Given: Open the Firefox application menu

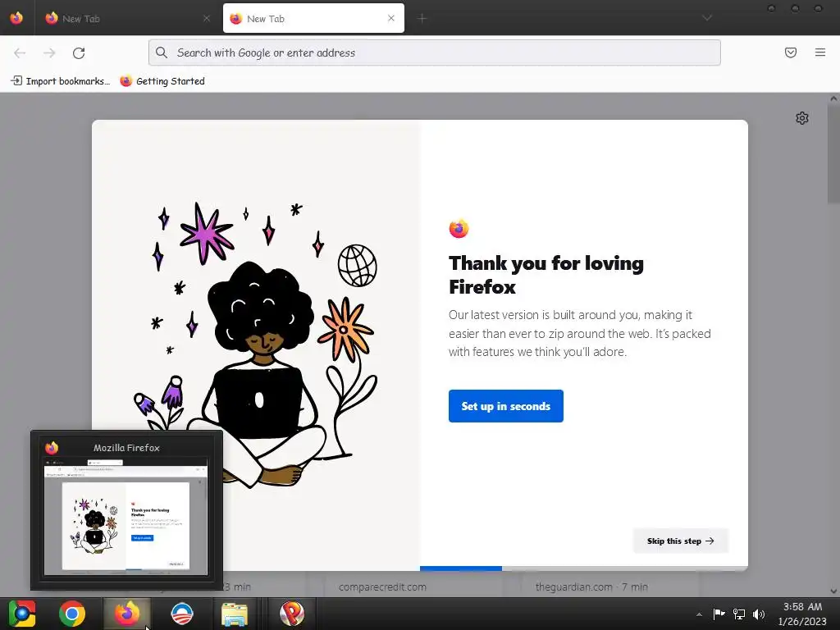Looking at the screenshot, I should (820, 52).
